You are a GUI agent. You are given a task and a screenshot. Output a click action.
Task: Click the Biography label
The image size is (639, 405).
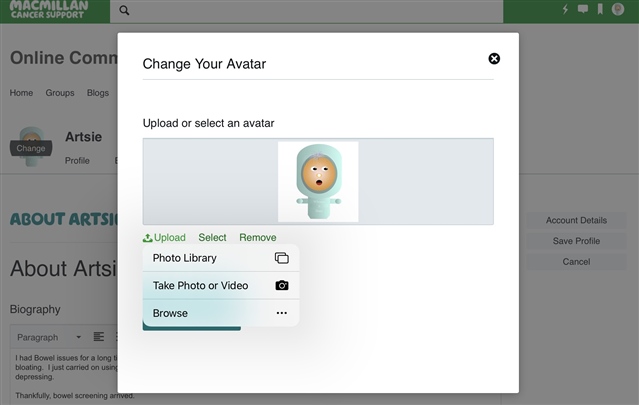tap(35, 310)
